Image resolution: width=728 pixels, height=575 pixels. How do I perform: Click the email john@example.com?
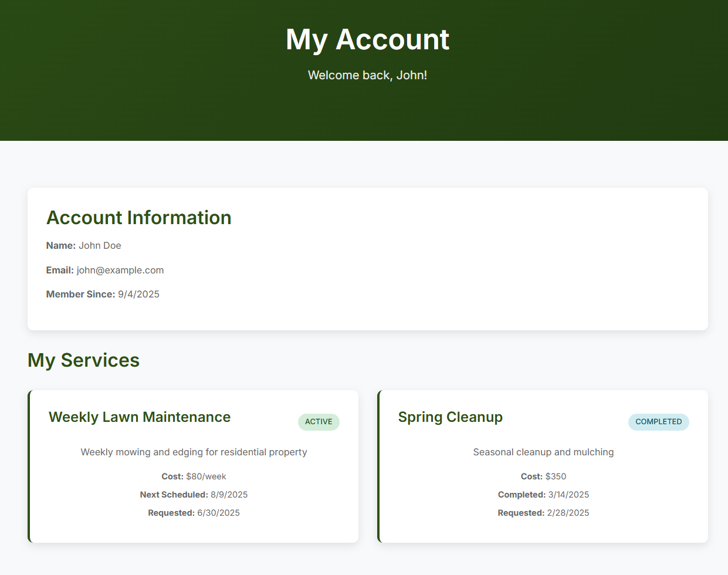click(x=120, y=270)
